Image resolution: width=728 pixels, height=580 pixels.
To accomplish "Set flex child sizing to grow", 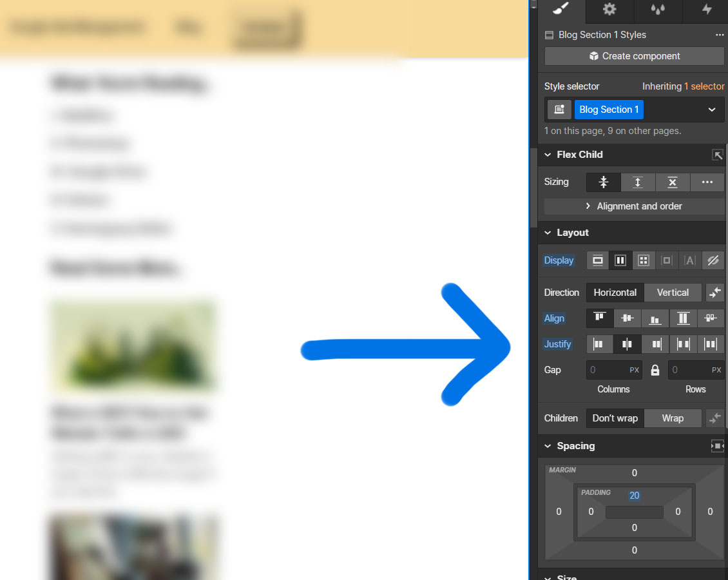I will click(x=638, y=182).
